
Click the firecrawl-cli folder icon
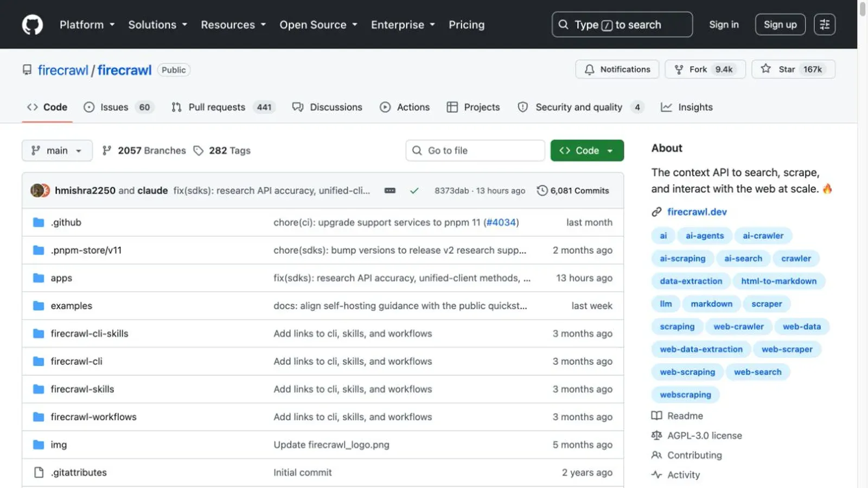coord(39,361)
